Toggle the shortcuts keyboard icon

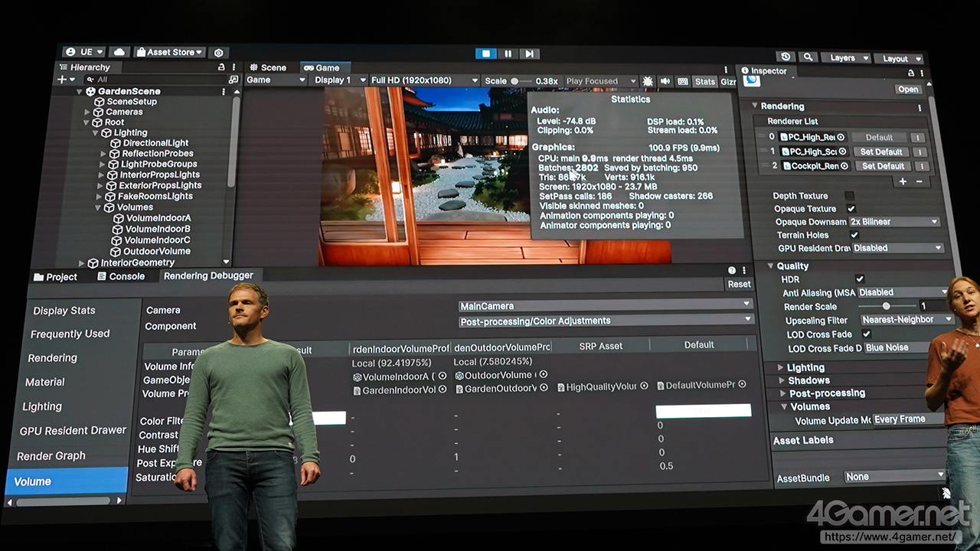683,81
